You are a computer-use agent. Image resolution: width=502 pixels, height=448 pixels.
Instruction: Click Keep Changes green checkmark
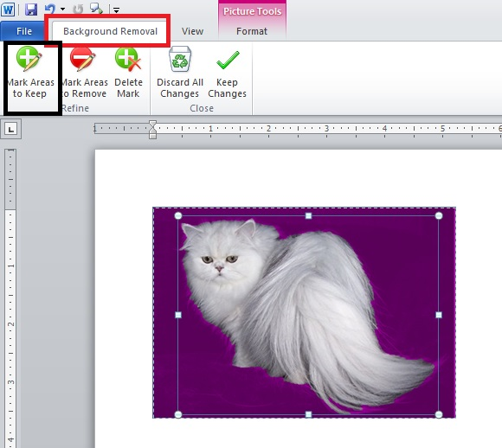pyautogui.click(x=228, y=60)
